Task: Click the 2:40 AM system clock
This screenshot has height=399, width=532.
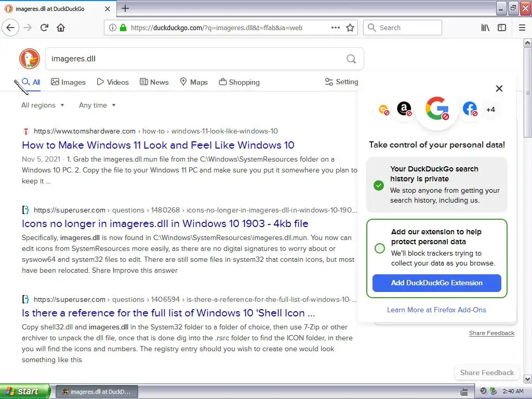Action: (513, 392)
